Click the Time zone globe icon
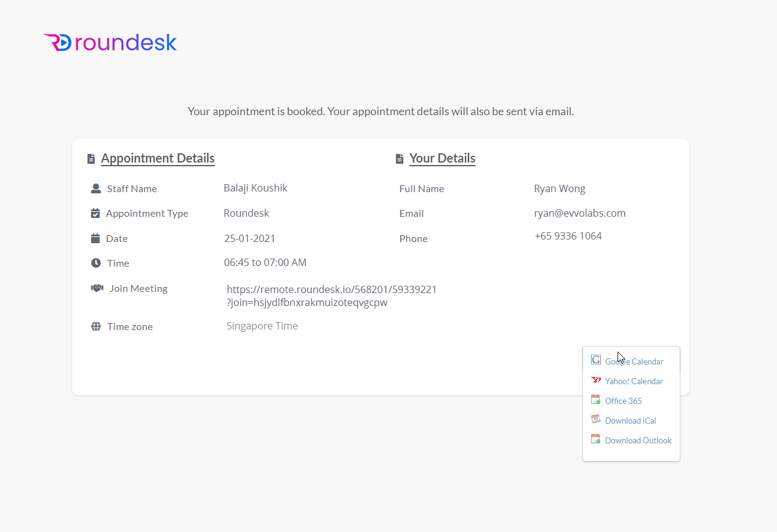Viewport: 777px width, 532px height. (x=96, y=326)
